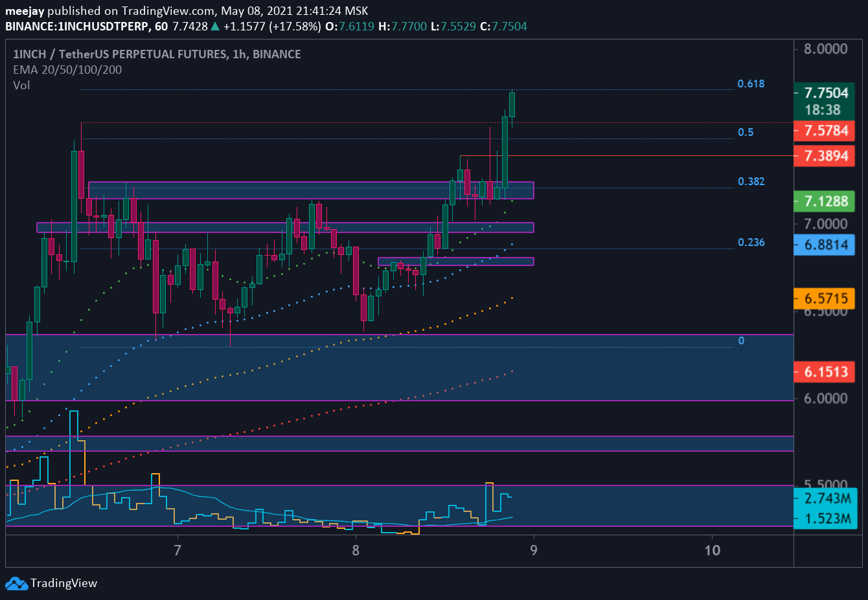This screenshot has width=868, height=600.
Task: Click the O:7.6119 open value
Action: [x=350, y=27]
